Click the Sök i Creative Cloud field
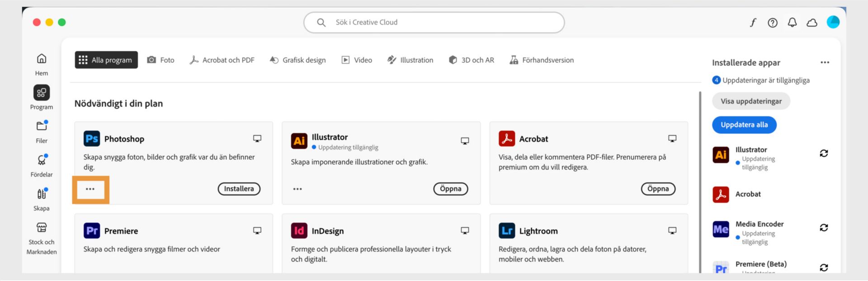Screen dimensions: 868x281 [434, 22]
